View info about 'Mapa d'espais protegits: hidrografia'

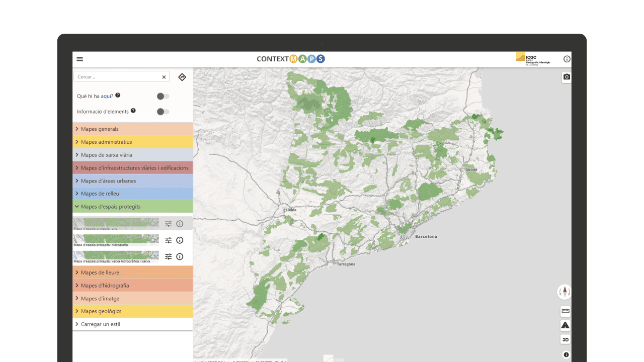coord(180,240)
